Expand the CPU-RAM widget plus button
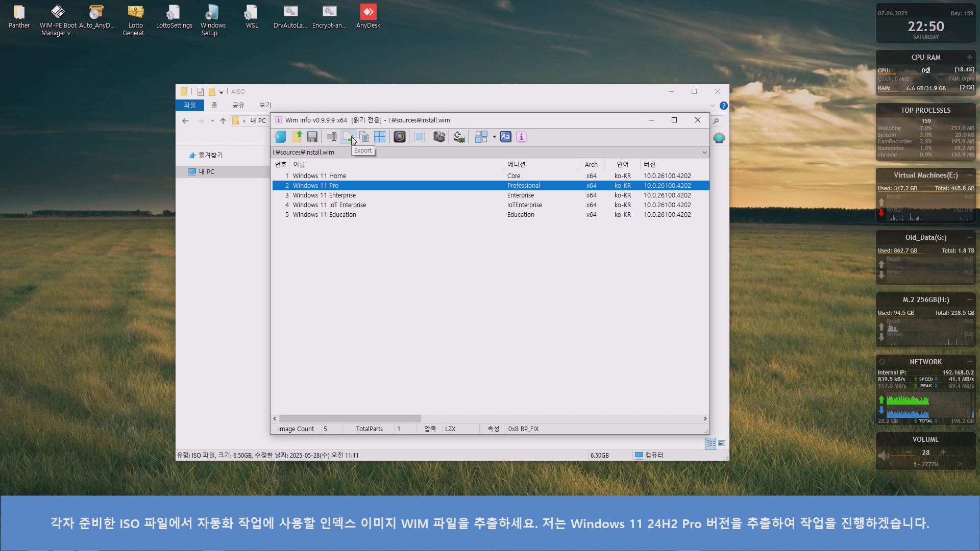 [969, 57]
